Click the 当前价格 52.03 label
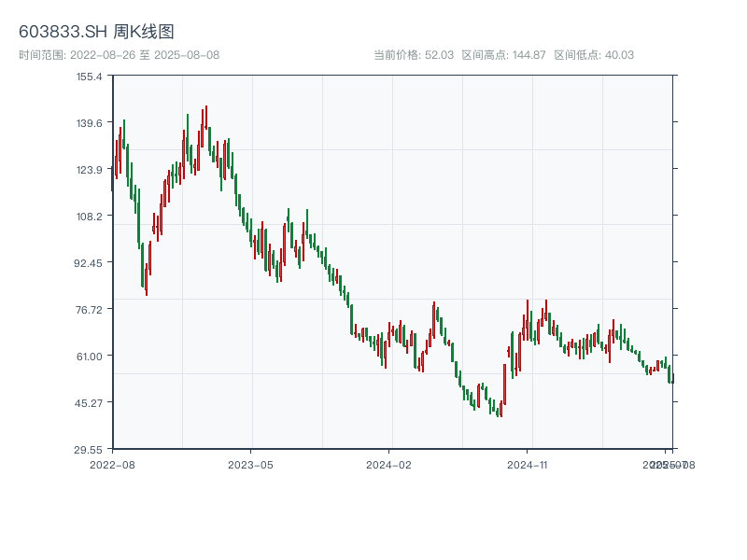Viewport: 747px width, 560px height. click(413, 55)
